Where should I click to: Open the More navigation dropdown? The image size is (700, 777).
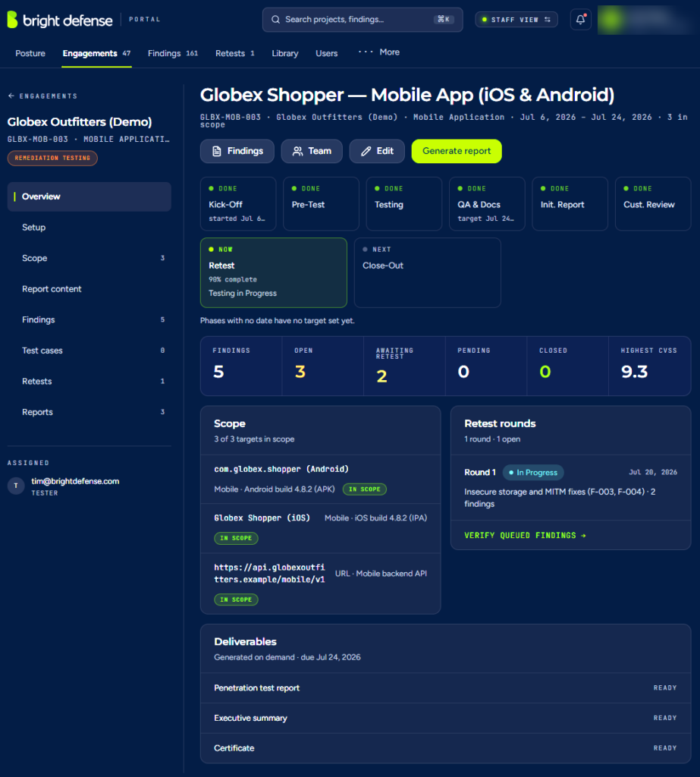pos(379,52)
